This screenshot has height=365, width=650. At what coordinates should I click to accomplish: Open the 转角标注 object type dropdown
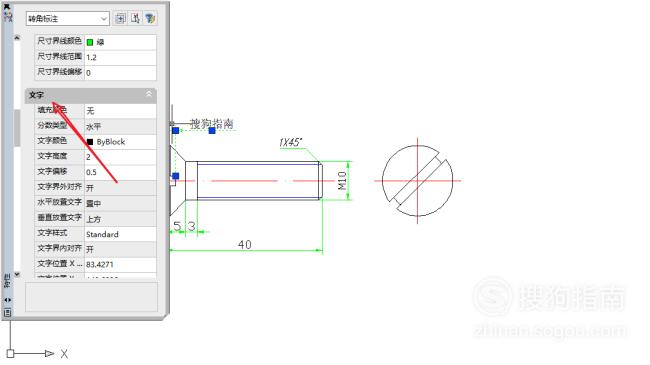click(68, 18)
